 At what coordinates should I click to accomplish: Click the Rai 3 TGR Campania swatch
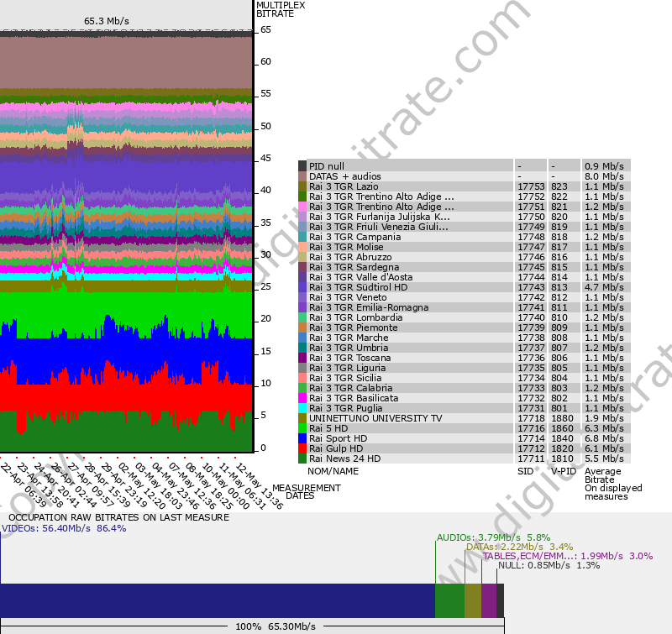click(x=302, y=237)
